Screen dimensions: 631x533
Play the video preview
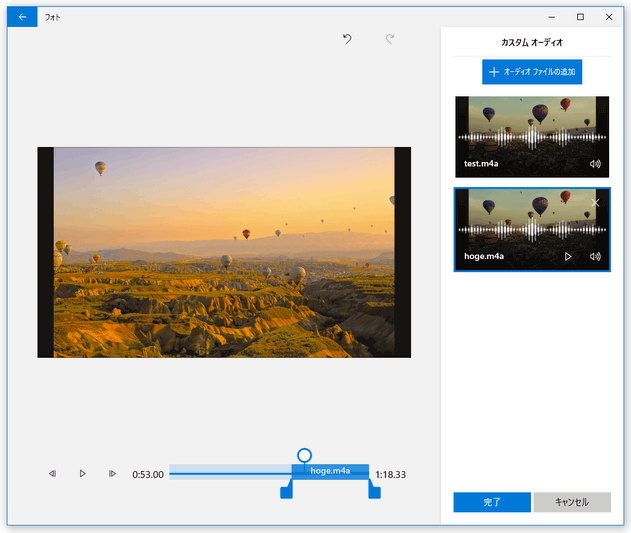(x=83, y=474)
